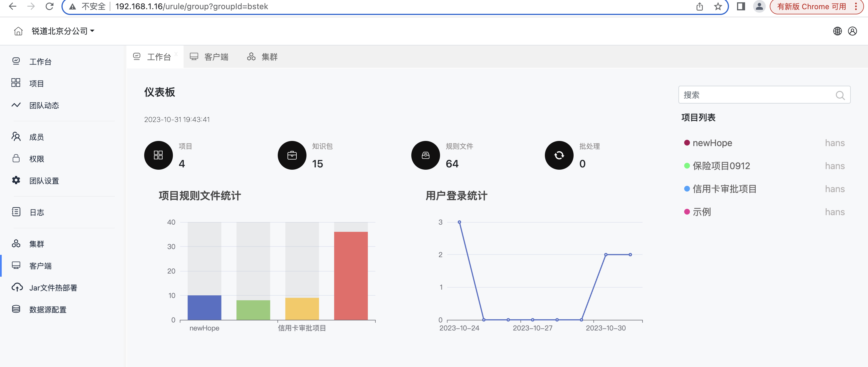Click the black projects count icon
The width and height of the screenshot is (868, 367).
[158, 155]
